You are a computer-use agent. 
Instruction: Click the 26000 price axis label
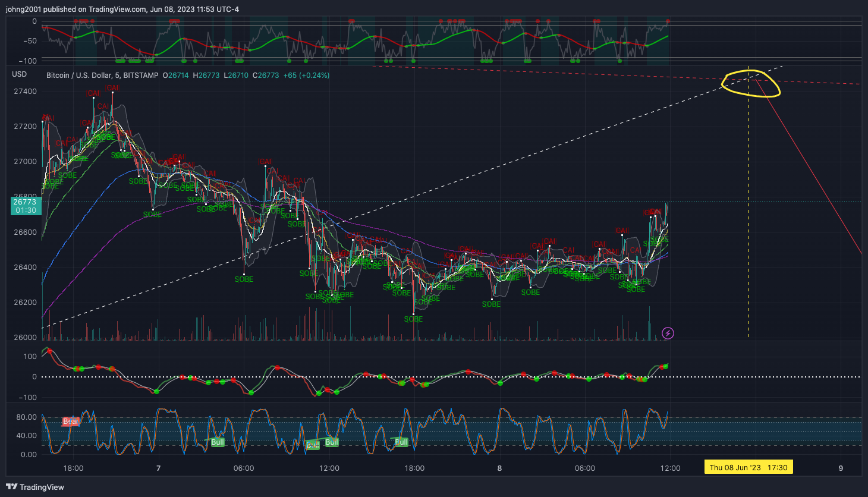point(25,338)
